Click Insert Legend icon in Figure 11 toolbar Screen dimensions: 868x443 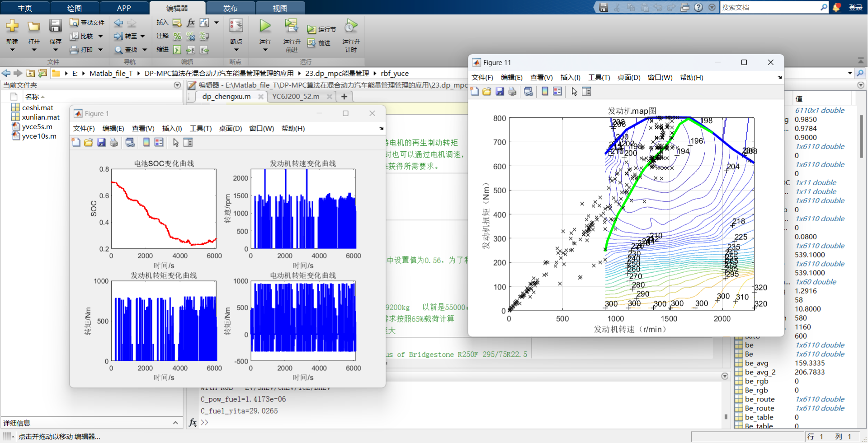pyautogui.click(x=557, y=92)
